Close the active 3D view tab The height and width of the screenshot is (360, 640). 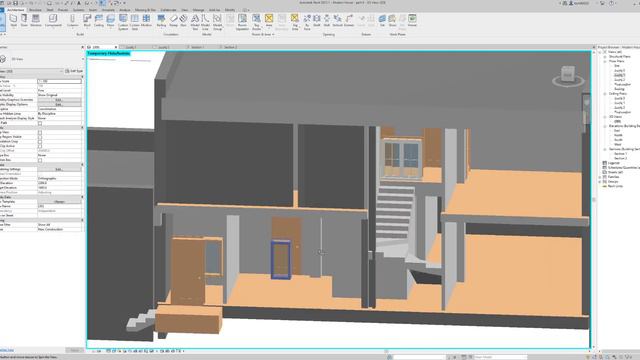tap(116, 47)
